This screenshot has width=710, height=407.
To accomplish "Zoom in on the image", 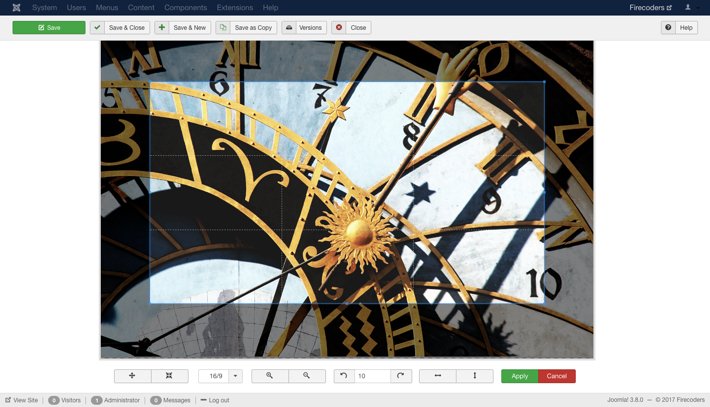I will [x=269, y=376].
